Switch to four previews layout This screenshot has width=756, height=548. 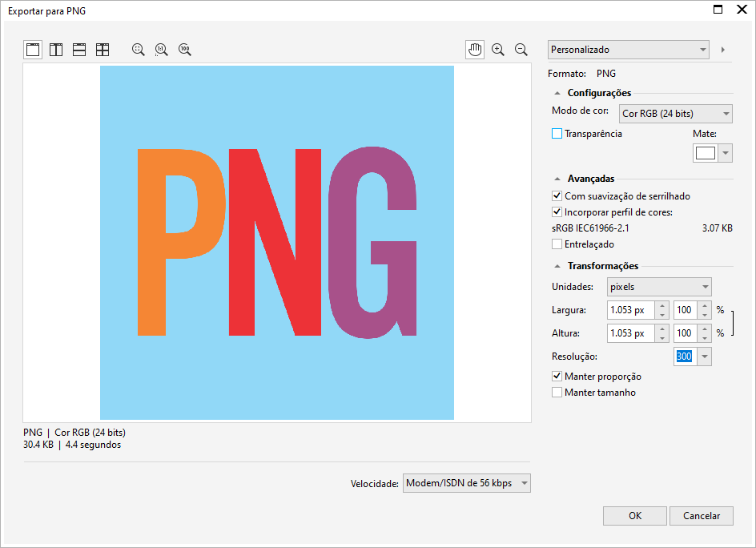[103, 50]
